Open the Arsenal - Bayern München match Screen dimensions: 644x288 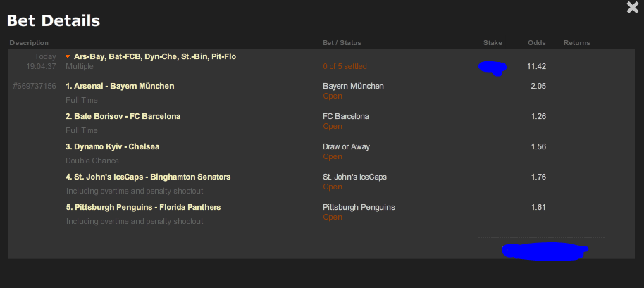pos(120,86)
